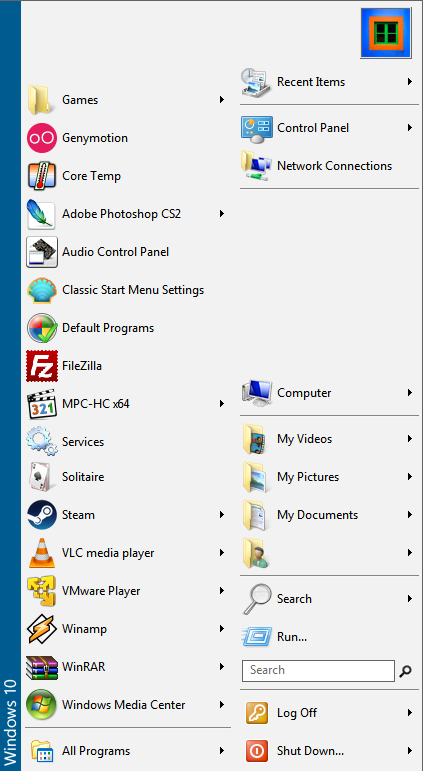This screenshot has height=771, width=423.
Task: Click the user account picture thumbnail
Action: 386,33
